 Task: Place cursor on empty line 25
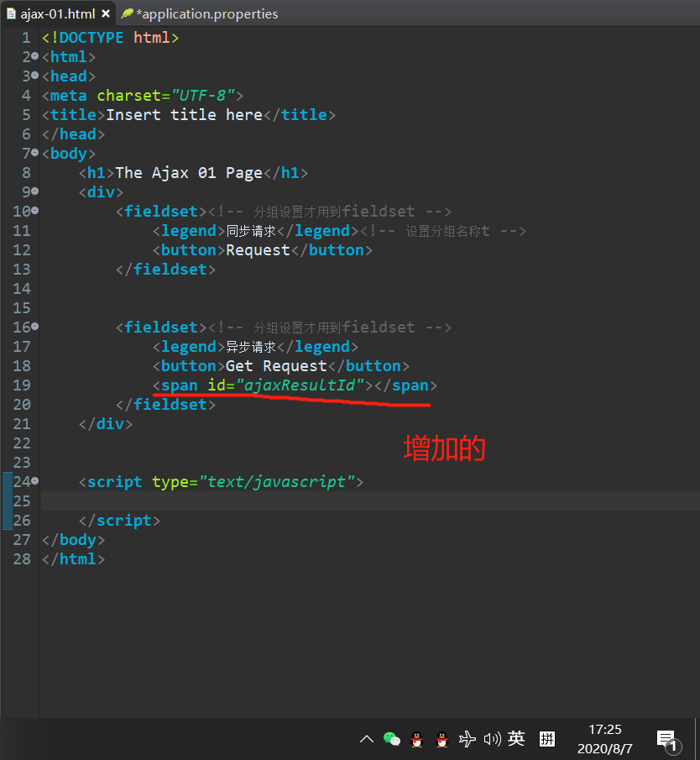pyautogui.click(x=370, y=501)
